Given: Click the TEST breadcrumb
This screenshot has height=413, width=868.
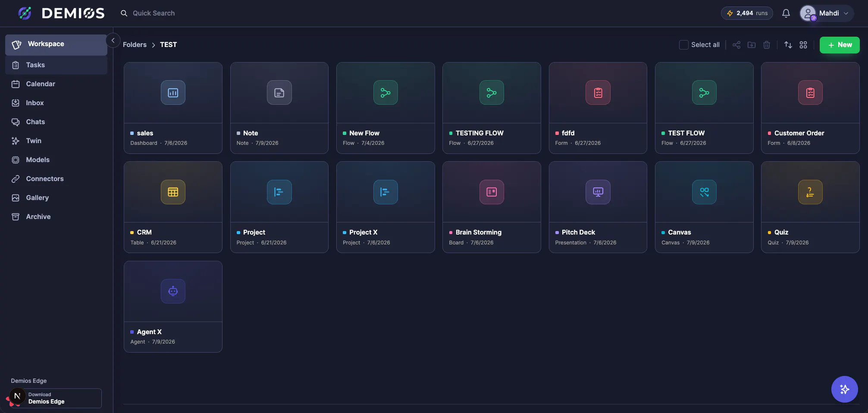Looking at the screenshot, I should [x=168, y=45].
